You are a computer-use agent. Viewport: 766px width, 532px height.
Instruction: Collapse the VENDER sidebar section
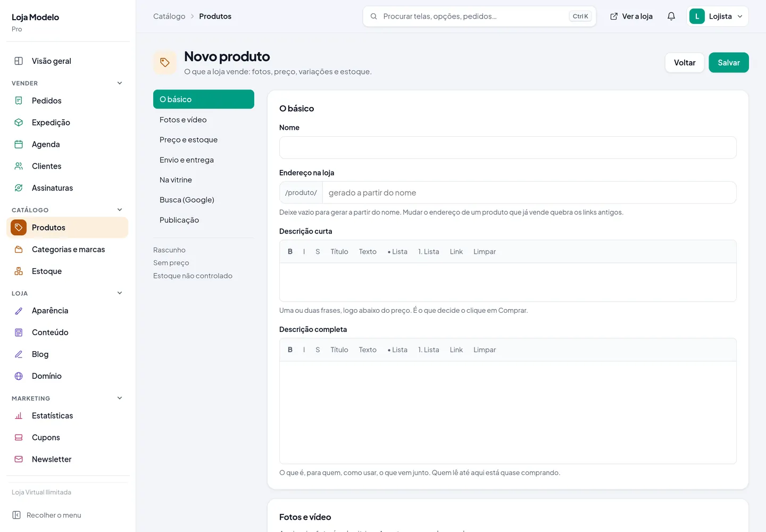point(120,83)
